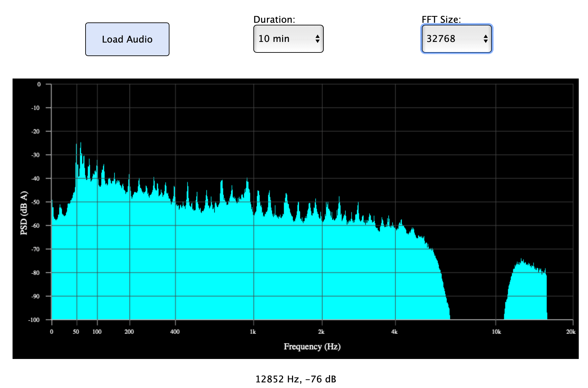588x388 pixels.
Task: Open the Duration dropdown showing 10 min
Action: (288, 39)
